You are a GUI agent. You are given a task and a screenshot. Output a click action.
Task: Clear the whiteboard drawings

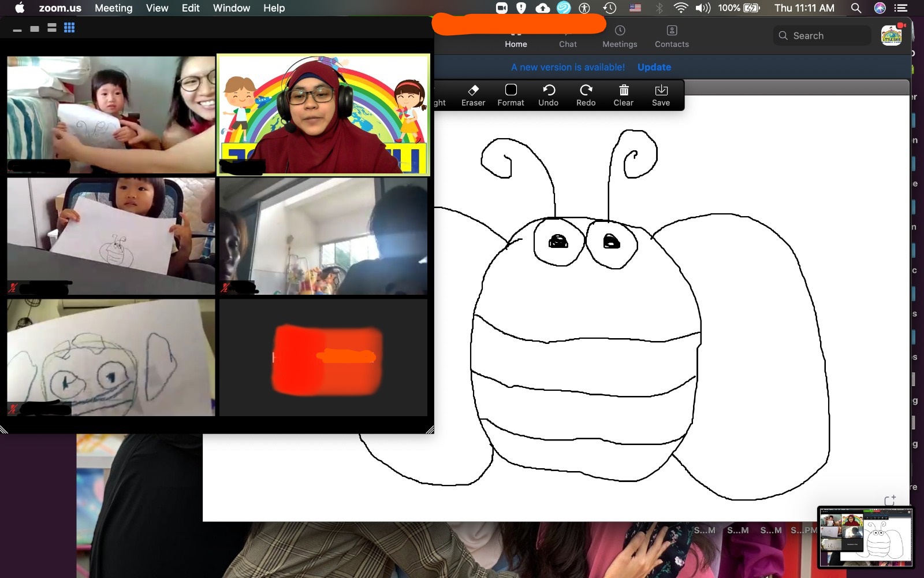pos(623,95)
